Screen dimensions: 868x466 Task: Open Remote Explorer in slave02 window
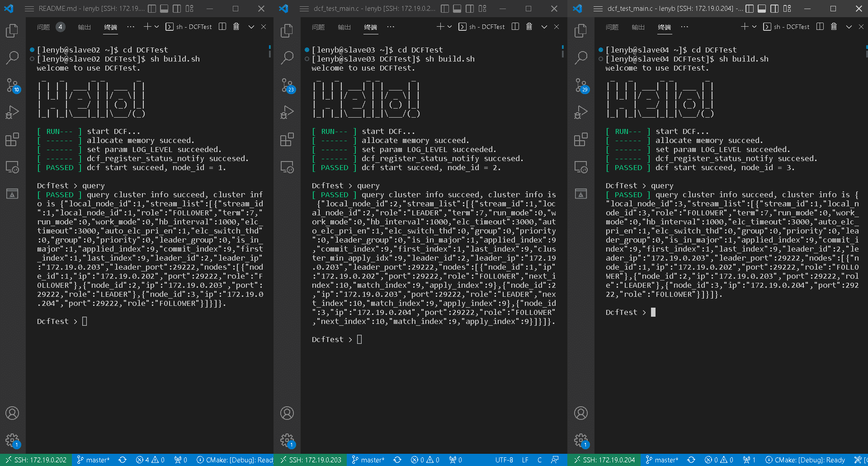click(12, 167)
